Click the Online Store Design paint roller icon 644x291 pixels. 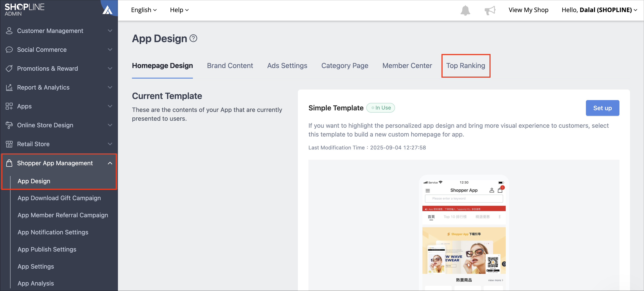[x=9, y=125]
